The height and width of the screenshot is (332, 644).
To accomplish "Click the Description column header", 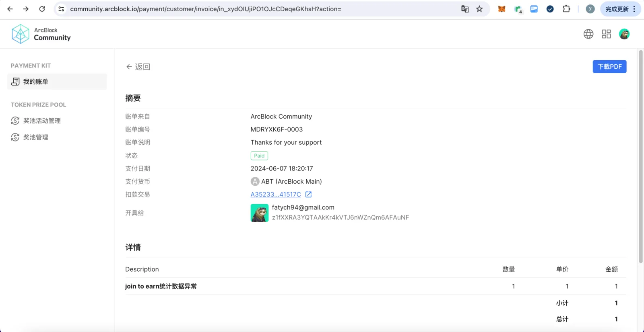I will (x=142, y=269).
